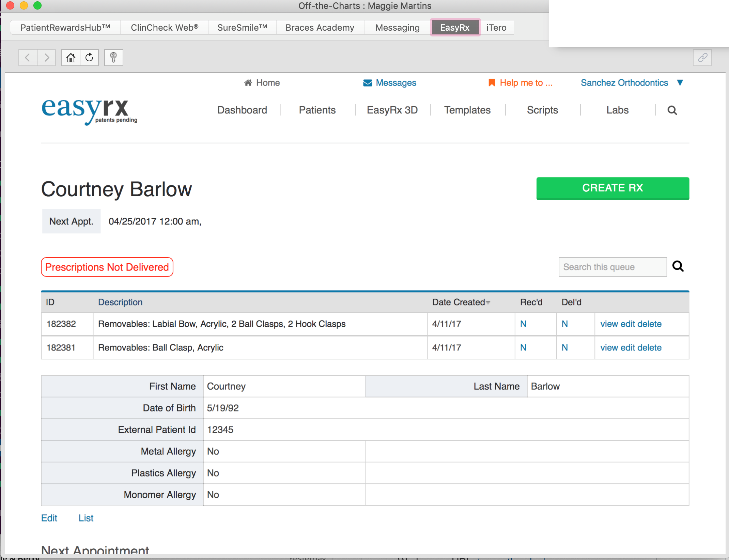This screenshot has width=729, height=560.
Task: Expand Sanchez Orthodontics account dropdown
Action: (x=680, y=83)
